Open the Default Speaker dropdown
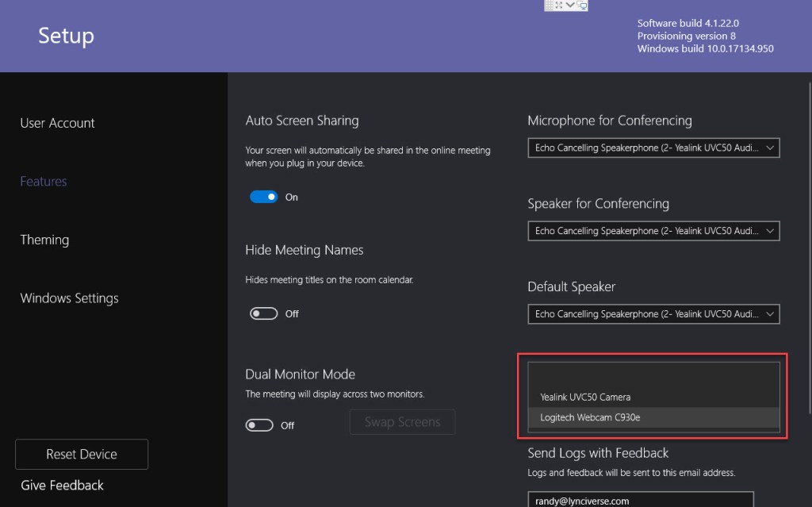 pyautogui.click(x=653, y=313)
